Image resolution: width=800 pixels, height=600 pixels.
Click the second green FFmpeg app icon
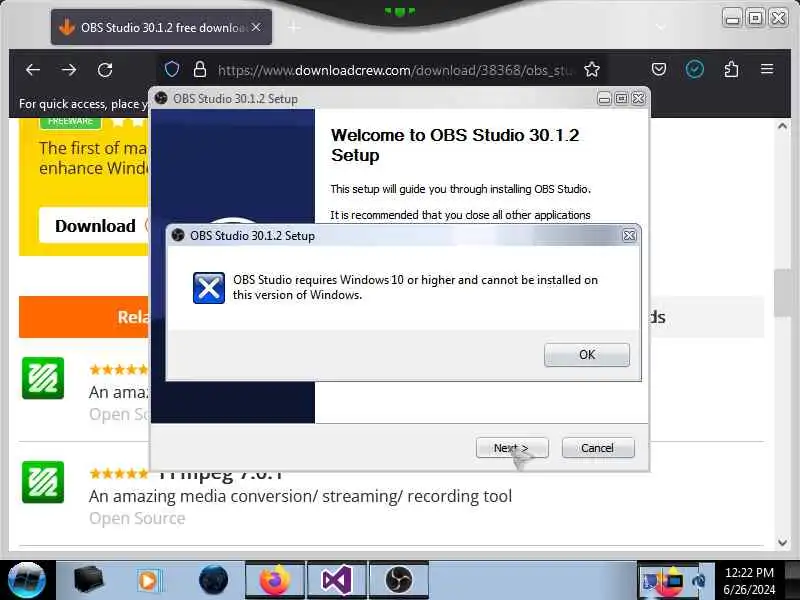(43, 482)
